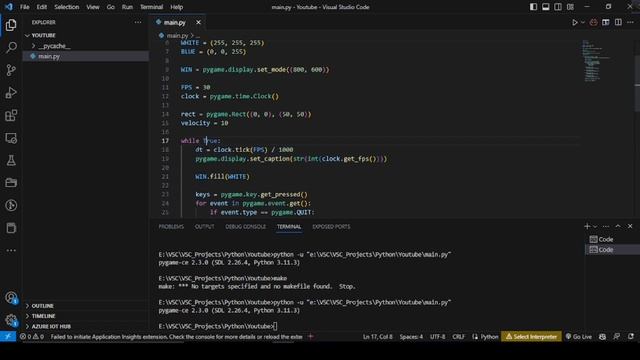
Task: Open dropdown next to the run button
Action: point(583,22)
